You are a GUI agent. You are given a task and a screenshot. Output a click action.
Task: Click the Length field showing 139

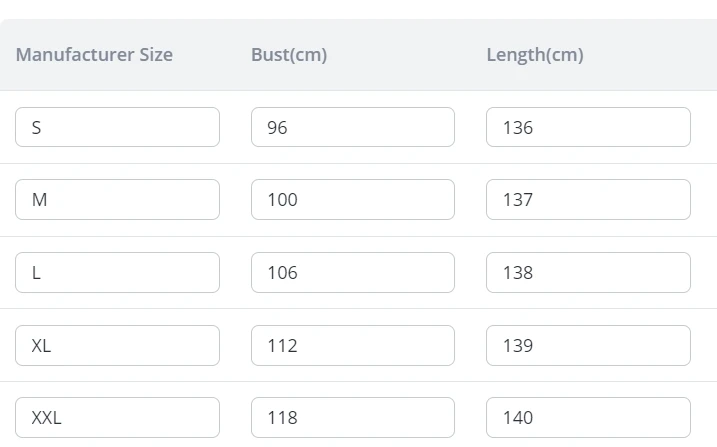tap(588, 345)
